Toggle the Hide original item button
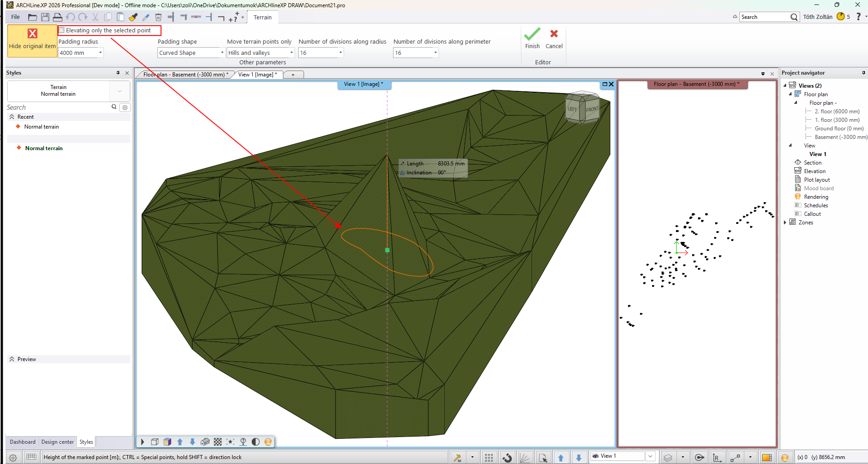The image size is (868, 464). (x=32, y=40)
